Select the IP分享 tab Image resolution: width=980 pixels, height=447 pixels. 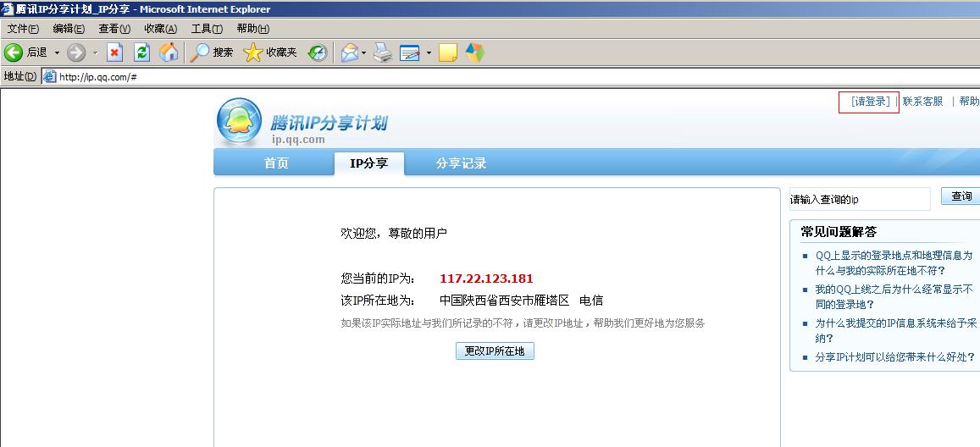click(x=368, y=163)
